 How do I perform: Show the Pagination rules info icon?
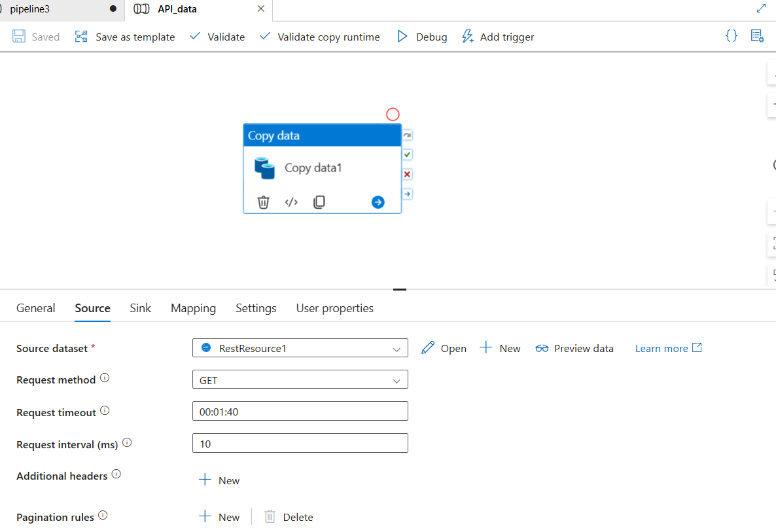103,516
